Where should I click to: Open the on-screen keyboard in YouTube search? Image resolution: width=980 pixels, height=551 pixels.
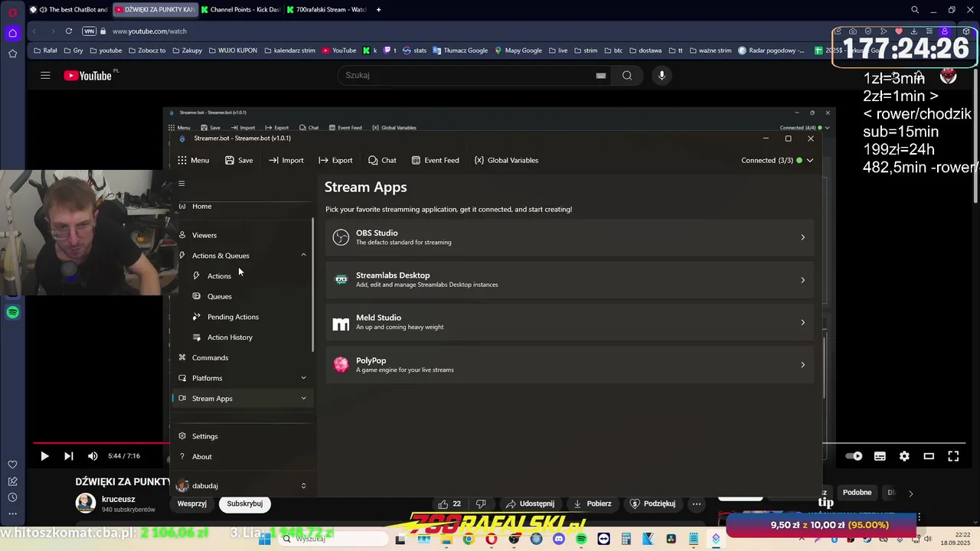coord(601,75)
